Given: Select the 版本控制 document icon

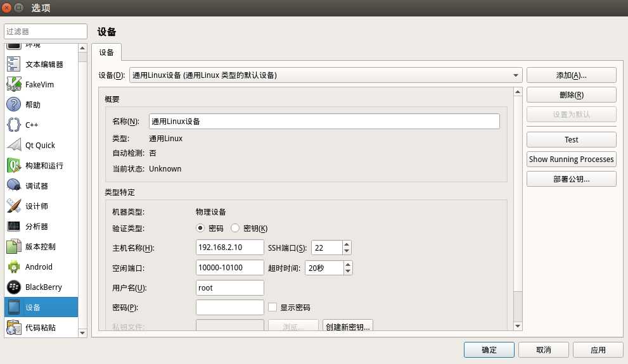Looking at the screenshot, I should [x=13, y=246].
